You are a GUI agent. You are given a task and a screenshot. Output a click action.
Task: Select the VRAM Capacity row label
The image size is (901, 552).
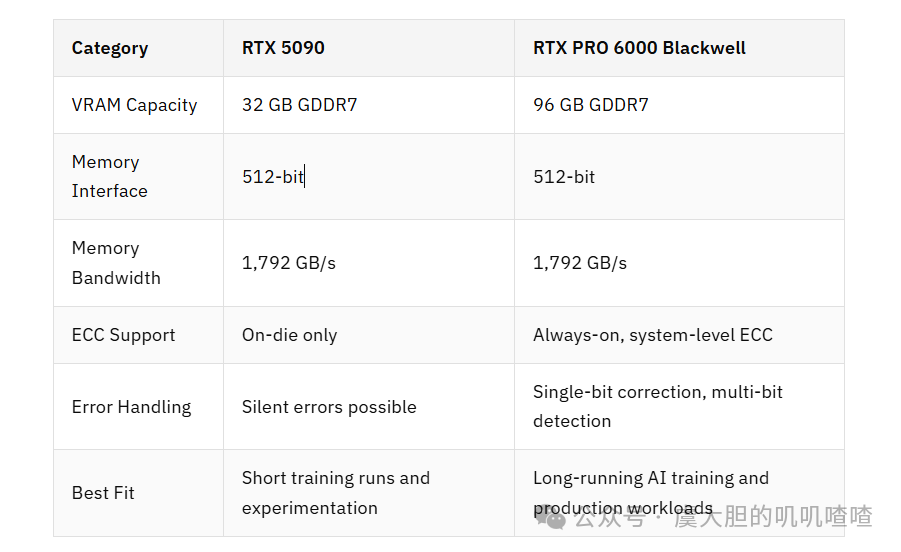tap(138, 105)
